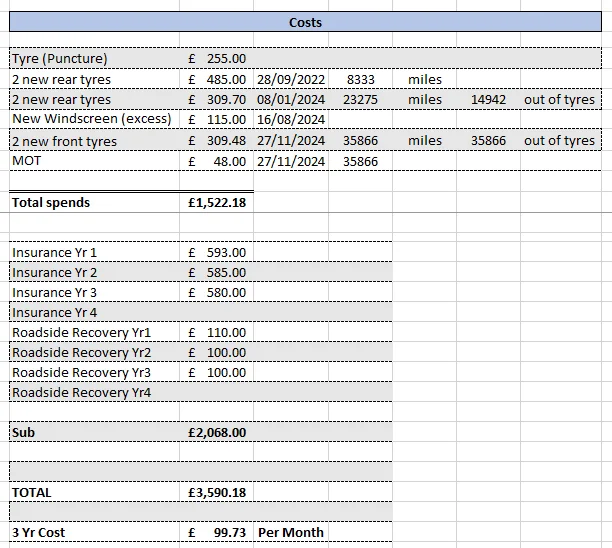This screenshot has width=612, height=548.
Task: Click the Roadside Recovery Yr3 label
Action: [x=81, y=372]
